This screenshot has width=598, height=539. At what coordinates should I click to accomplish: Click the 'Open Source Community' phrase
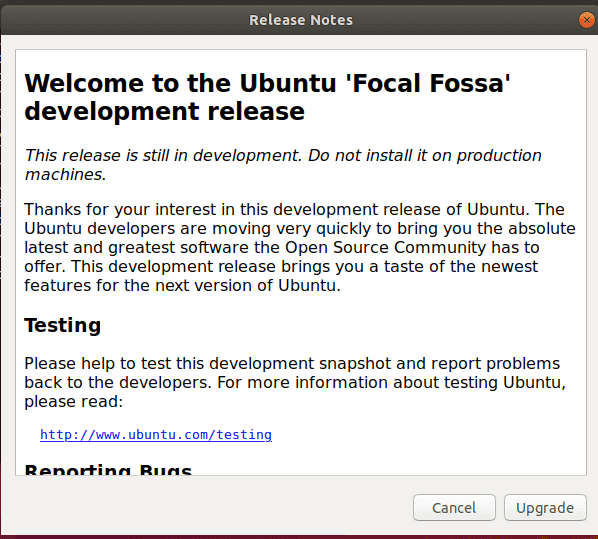tap(386, 247)
